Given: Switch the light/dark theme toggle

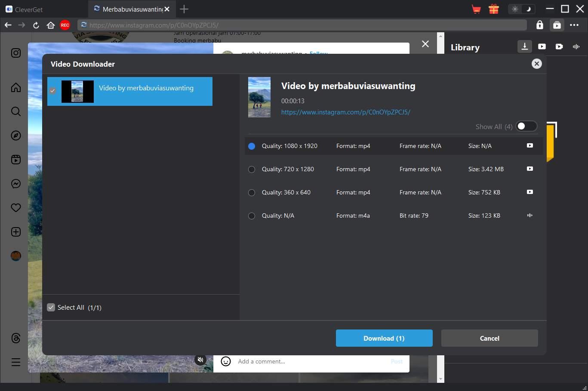Looking at the screenshot, I should (522, 9).
